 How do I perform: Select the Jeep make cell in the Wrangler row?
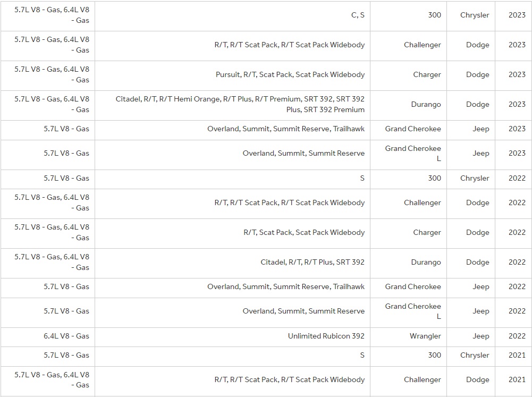tap(480, 336)
